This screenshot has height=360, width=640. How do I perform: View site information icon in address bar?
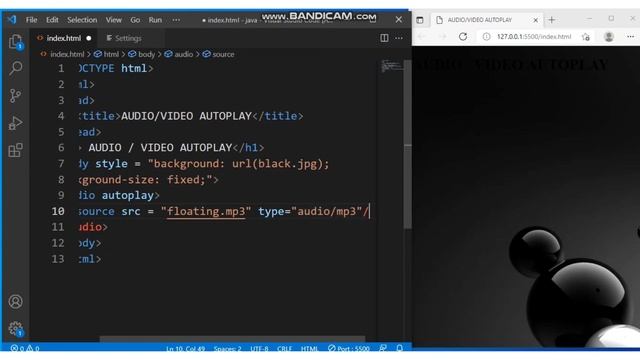click(x=486, y=37)
